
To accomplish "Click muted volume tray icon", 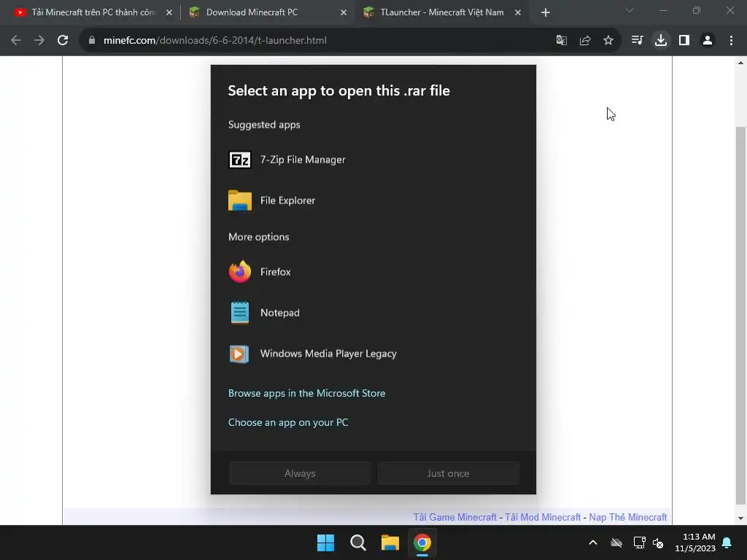I will [x=659, y=542].
